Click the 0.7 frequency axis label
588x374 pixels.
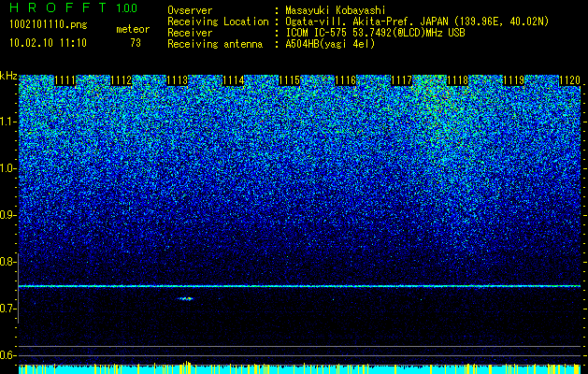click(7, 309)
